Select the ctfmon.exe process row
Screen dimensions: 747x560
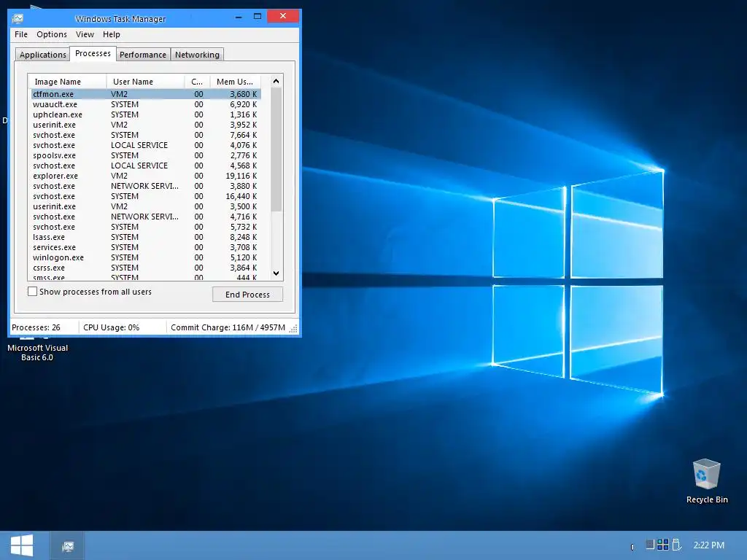(x=146, y=94)
